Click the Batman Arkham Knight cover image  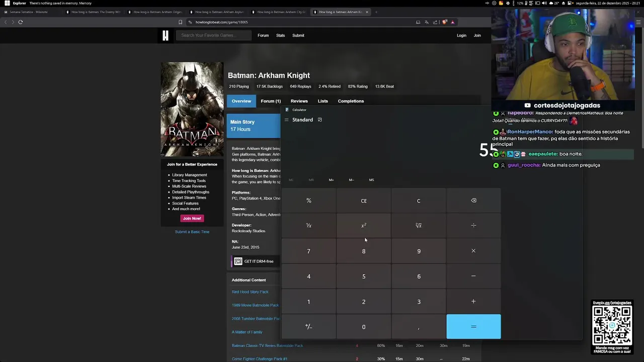192,109
